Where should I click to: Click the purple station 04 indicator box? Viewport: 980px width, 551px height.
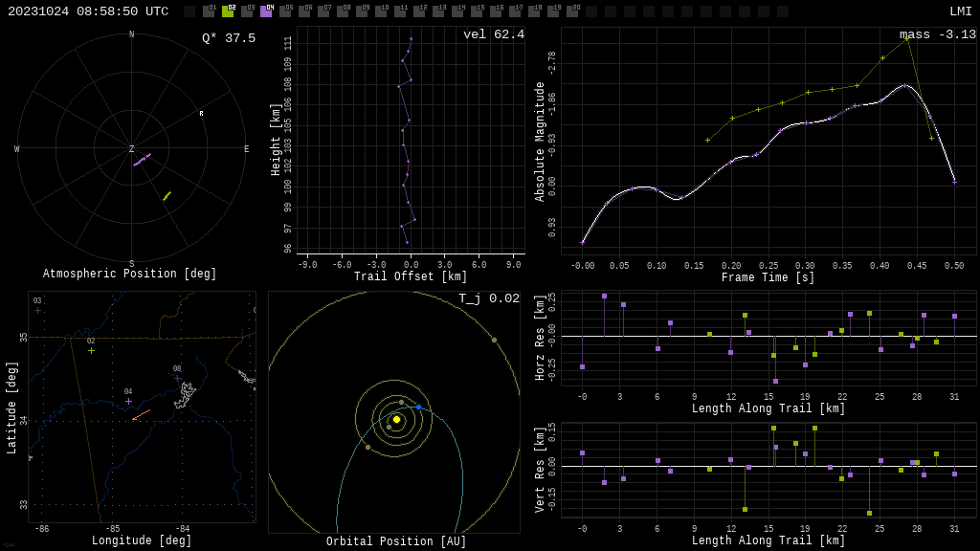click(266, 11)
